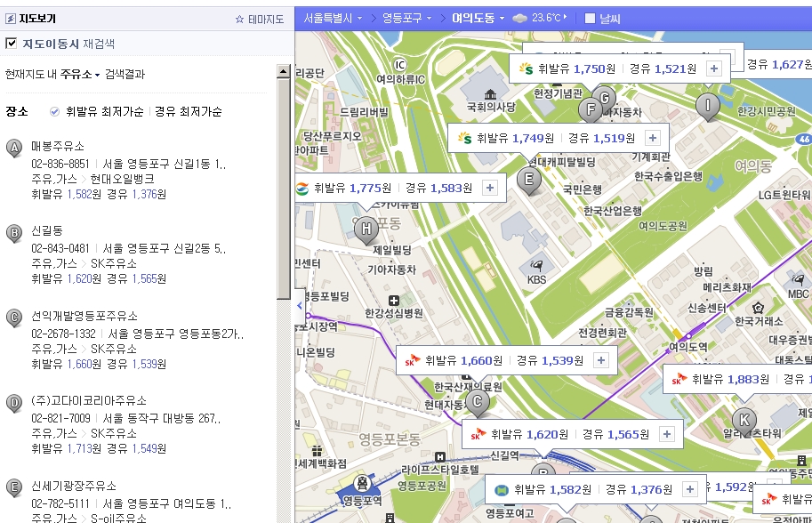Viewport: 812px width, 523px height.
Task: Click list marker E for 신세기광장주유소
Action: [14, 487]
